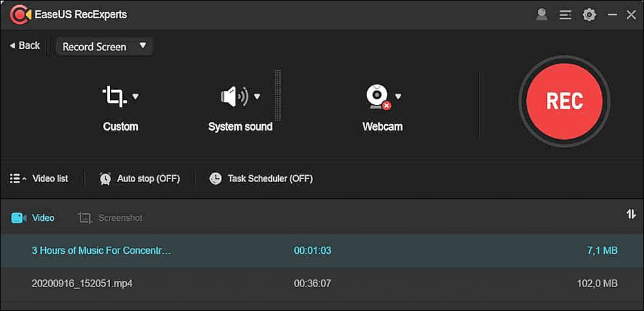This screenshot has width=644, height=311.
Task: Toggle Task Scheduler (OFF)
Action: [261, 178]
